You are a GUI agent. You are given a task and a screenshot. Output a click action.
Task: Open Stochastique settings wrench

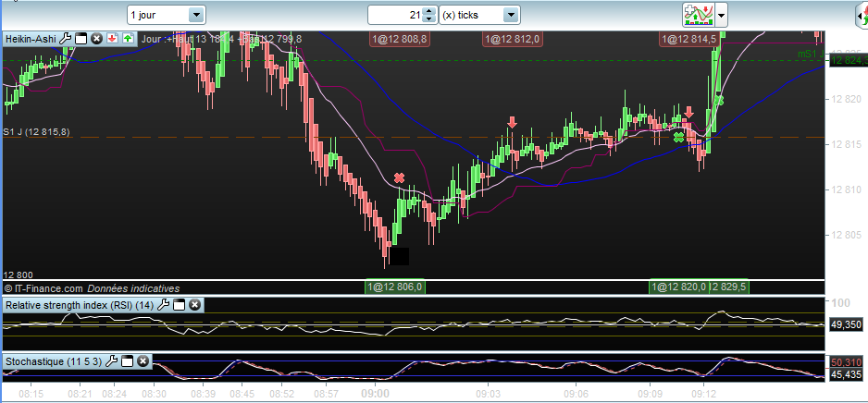[111, 361]
